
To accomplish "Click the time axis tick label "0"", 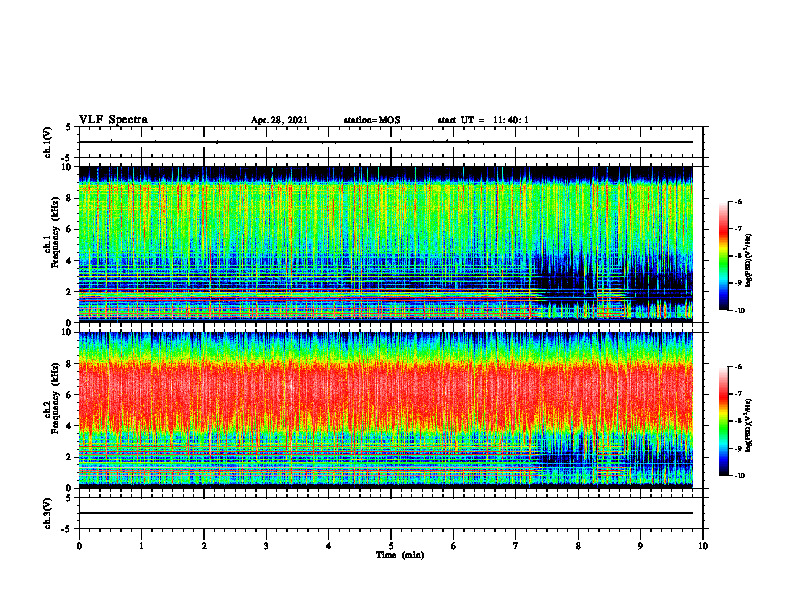I will pos(79,546).
